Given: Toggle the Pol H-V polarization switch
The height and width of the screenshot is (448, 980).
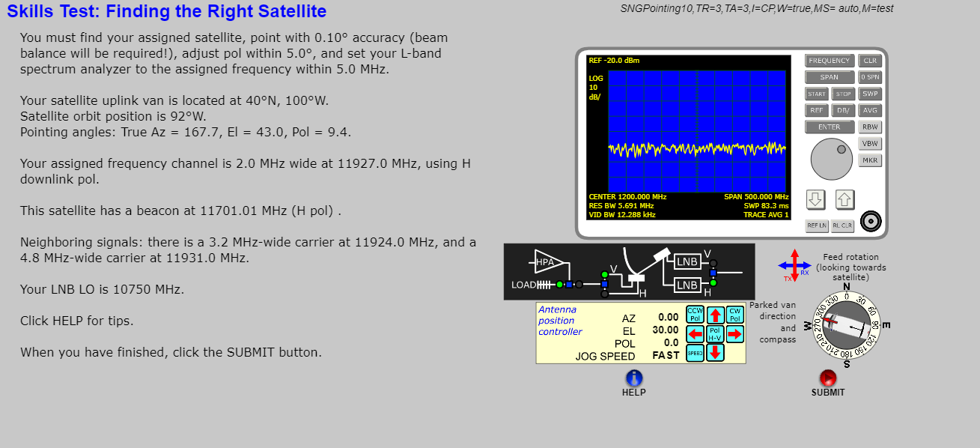Looking at the screenshot, I should 715,333.
